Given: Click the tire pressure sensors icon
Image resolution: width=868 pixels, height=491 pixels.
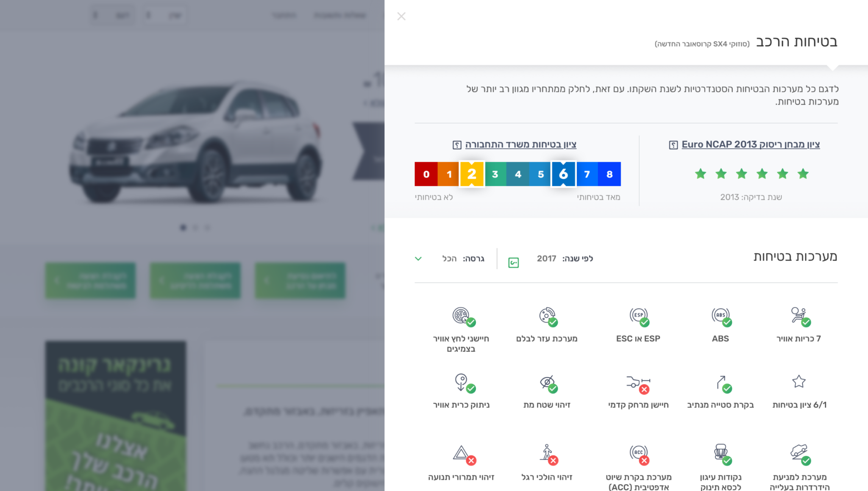Looking at the screenshot, I should (463, 316).
